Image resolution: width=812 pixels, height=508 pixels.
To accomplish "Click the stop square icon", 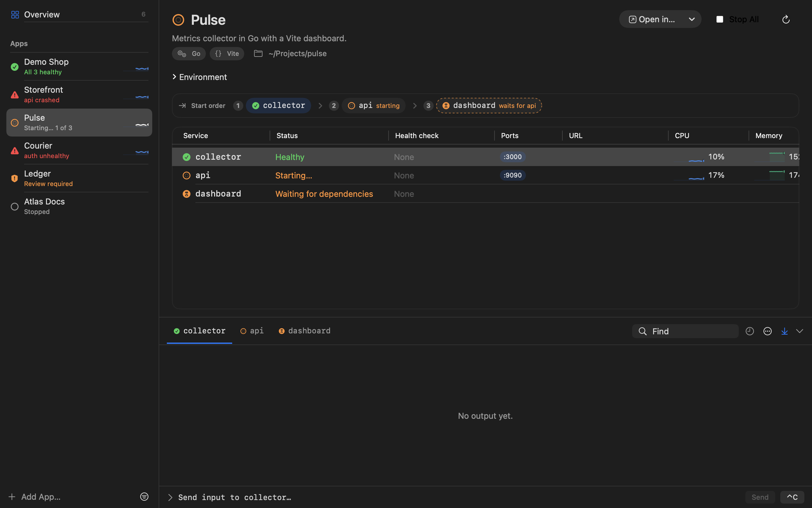I will [719, 19].
